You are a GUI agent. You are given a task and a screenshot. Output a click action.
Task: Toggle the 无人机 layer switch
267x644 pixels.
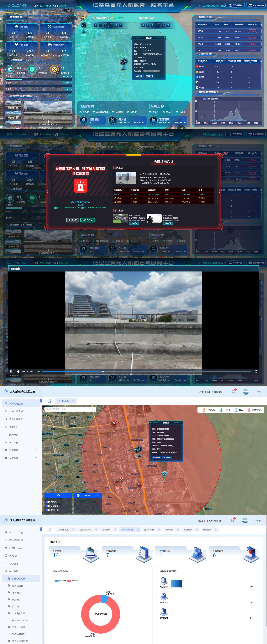(48, 502)
